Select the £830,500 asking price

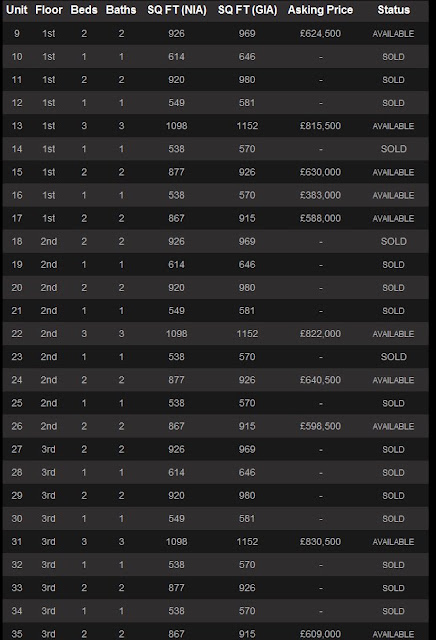320,542
